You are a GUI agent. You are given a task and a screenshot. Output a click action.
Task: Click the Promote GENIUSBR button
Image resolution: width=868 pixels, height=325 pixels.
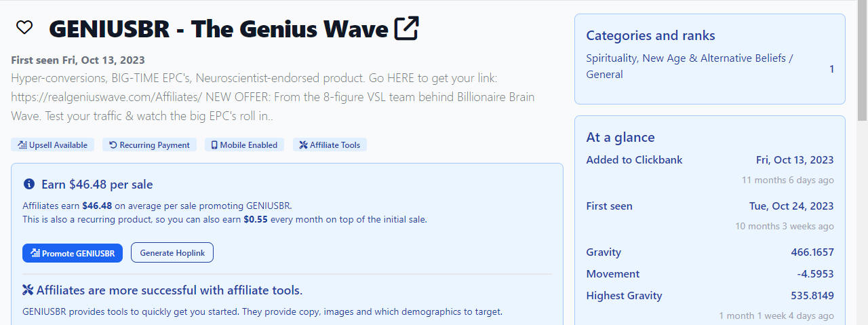(73, 253)
